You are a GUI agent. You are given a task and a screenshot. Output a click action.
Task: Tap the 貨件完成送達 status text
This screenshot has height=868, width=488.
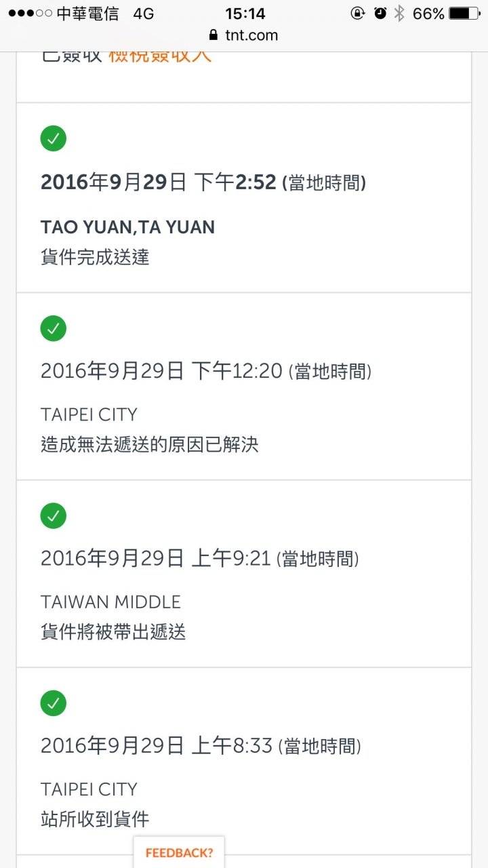pos(95,258)
